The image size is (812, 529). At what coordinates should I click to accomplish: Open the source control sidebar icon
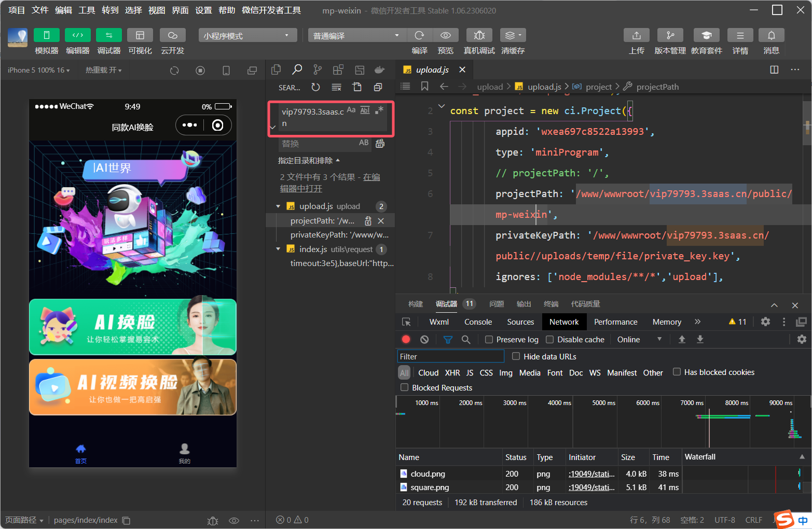point(318,69)
